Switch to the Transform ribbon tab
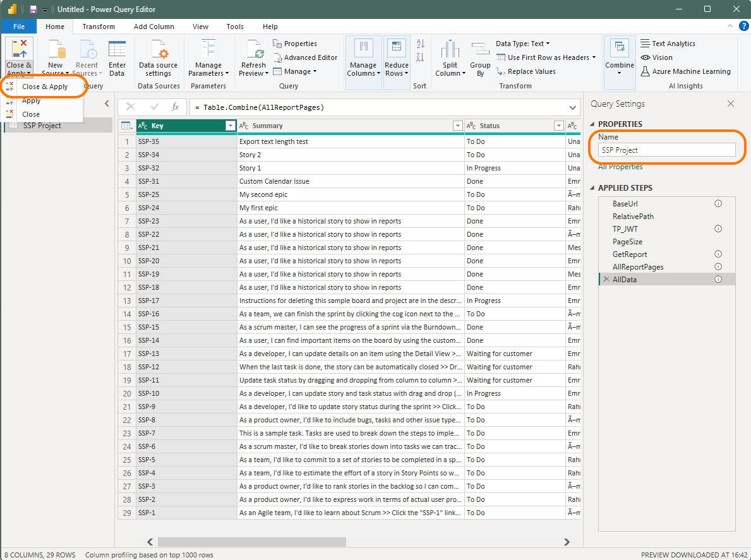 pyautogui.click(x=99, y=27)
